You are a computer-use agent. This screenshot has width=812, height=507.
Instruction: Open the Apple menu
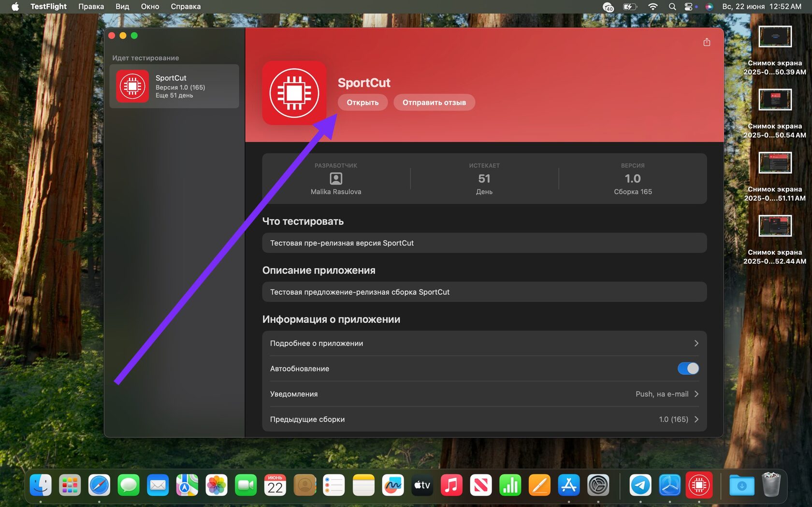point(15,7)
